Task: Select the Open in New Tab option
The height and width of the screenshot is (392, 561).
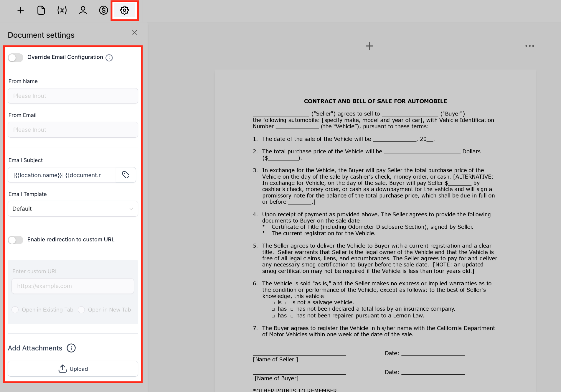Action: click(x=81, y=310)
